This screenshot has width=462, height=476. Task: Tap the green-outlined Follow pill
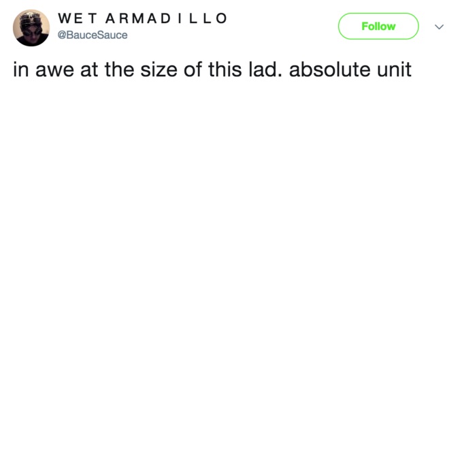pos(378,26)
